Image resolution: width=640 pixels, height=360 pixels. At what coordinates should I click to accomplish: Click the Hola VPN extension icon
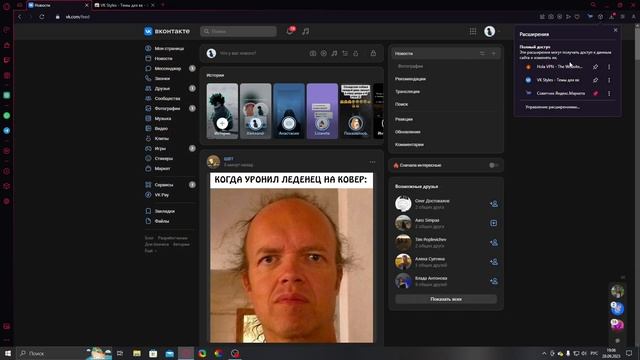point(528,67)
